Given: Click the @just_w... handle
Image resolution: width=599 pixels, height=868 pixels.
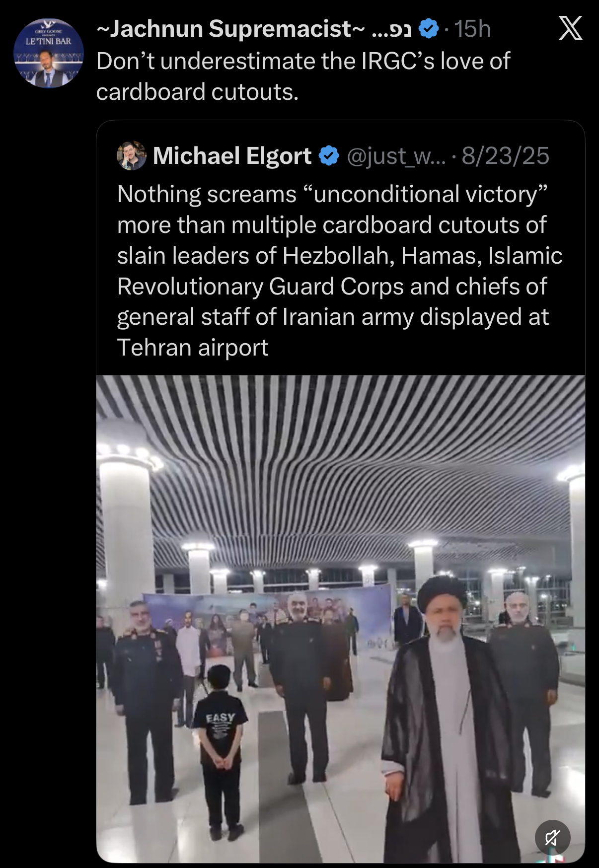Looking at the screenshot, I should click(396, 156).
